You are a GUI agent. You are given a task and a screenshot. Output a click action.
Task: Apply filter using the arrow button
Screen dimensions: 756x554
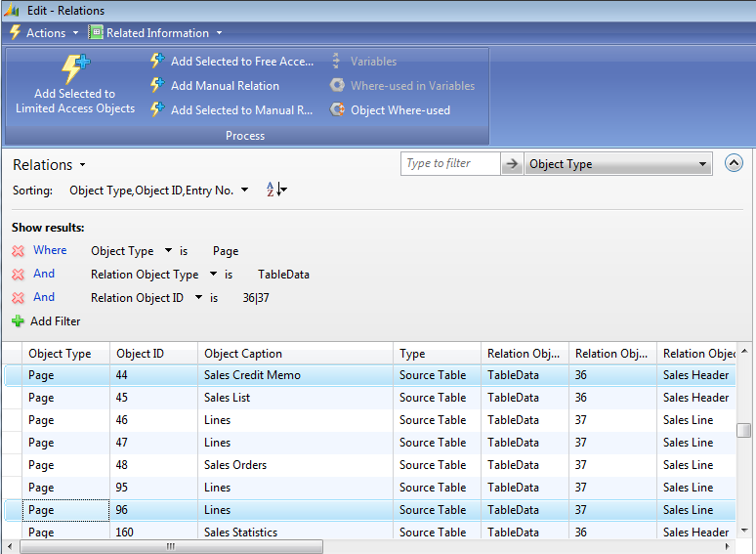click(x=512, y=164)
